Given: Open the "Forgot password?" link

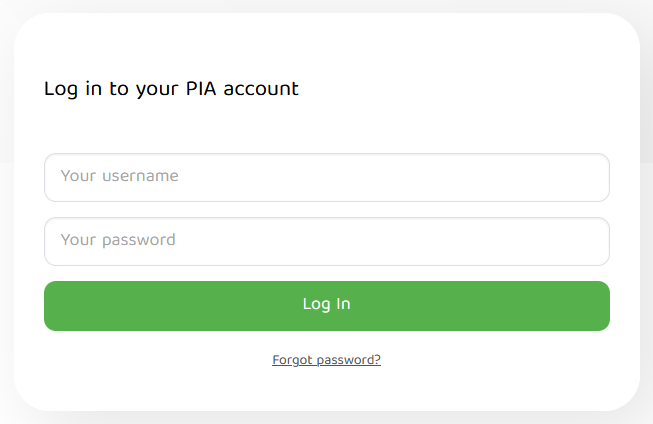Looking at the screenshot, I should pyautogui.click(x=326, y=360).
